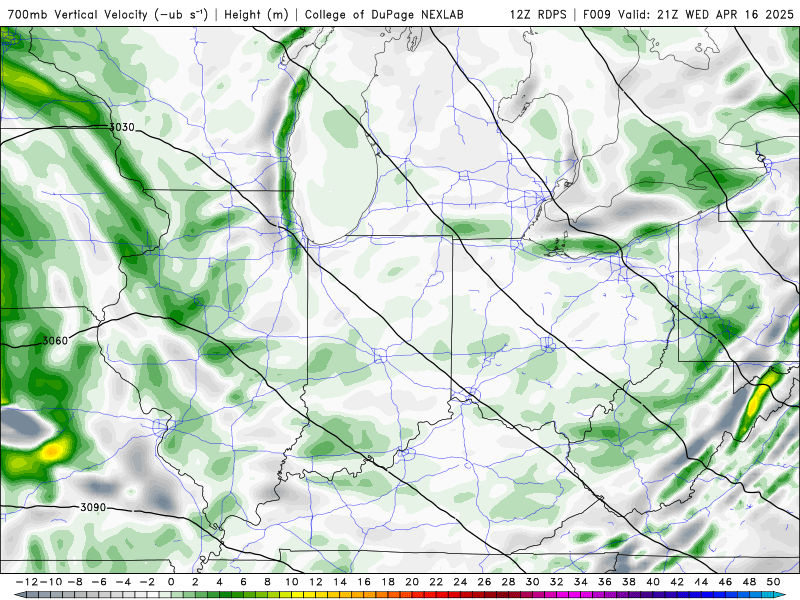Click the 3090 height contour label
800x600 pixels.
click(93, 507)
